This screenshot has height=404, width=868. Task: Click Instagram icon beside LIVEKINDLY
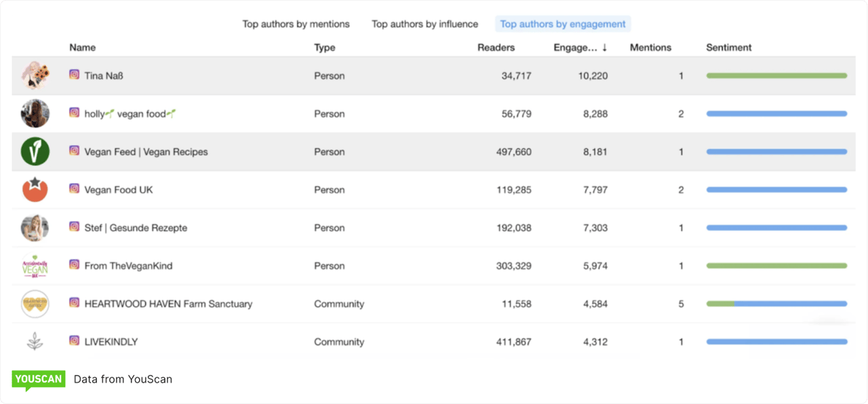pos(74,341)
